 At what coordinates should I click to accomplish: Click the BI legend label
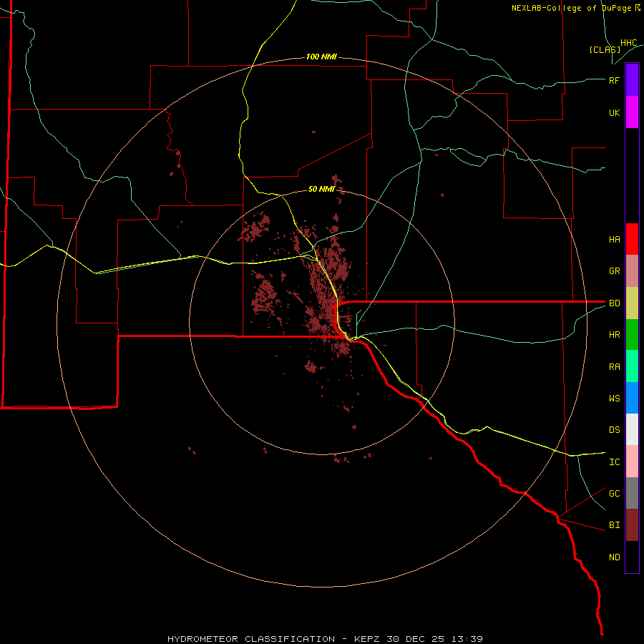(615, 525)
